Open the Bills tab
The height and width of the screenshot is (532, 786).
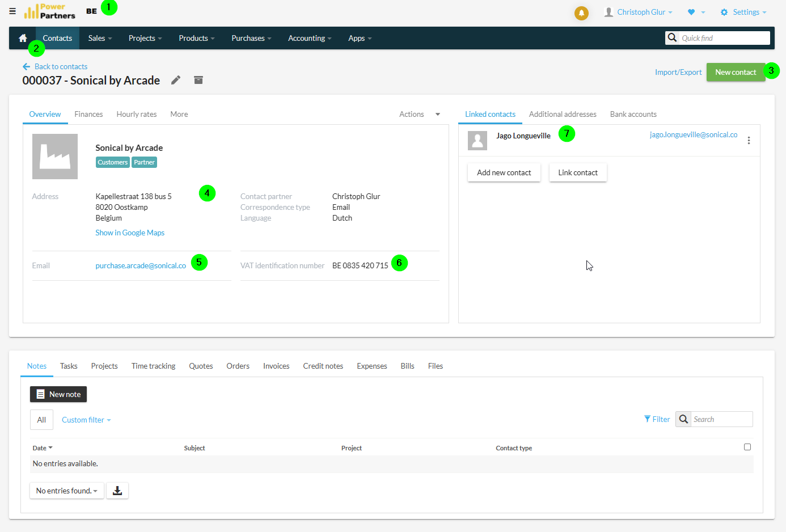pyautogui.click(x=407, y=366)
